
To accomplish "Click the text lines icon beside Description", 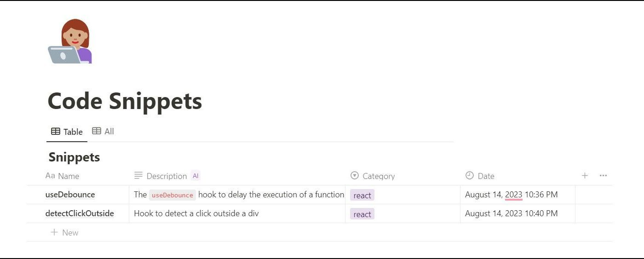I will [138, 175].
